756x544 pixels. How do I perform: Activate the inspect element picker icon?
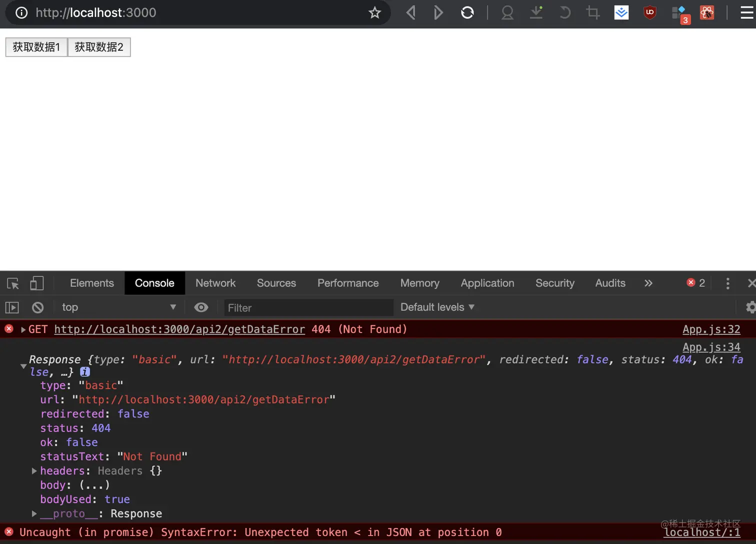point(13,283)
